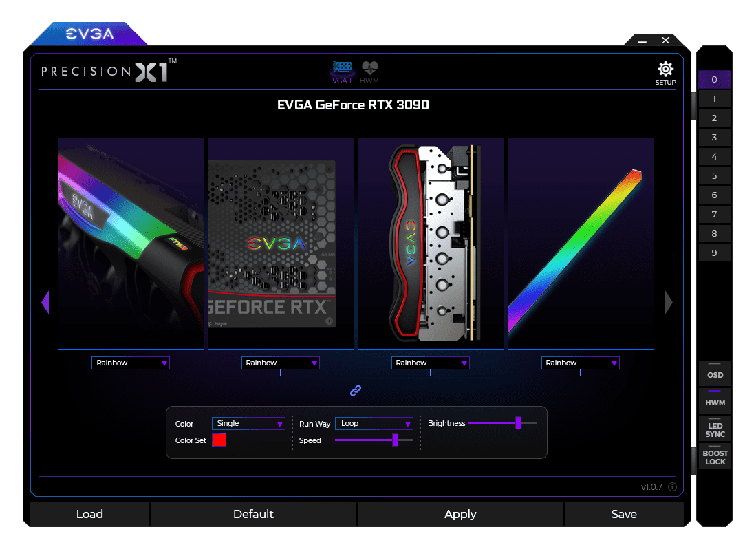The width and height of the screenshot is (756, 558).
Task: Click the Save button
Action: 624,514
